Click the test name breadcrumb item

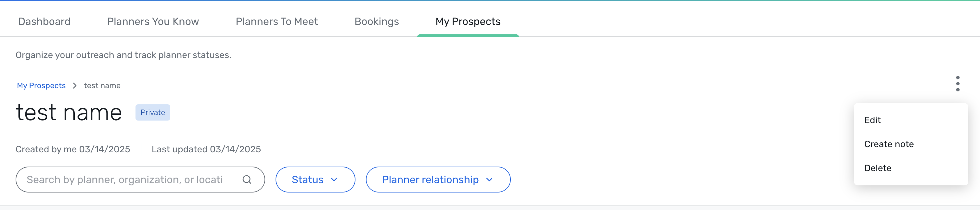pos(102,86)
